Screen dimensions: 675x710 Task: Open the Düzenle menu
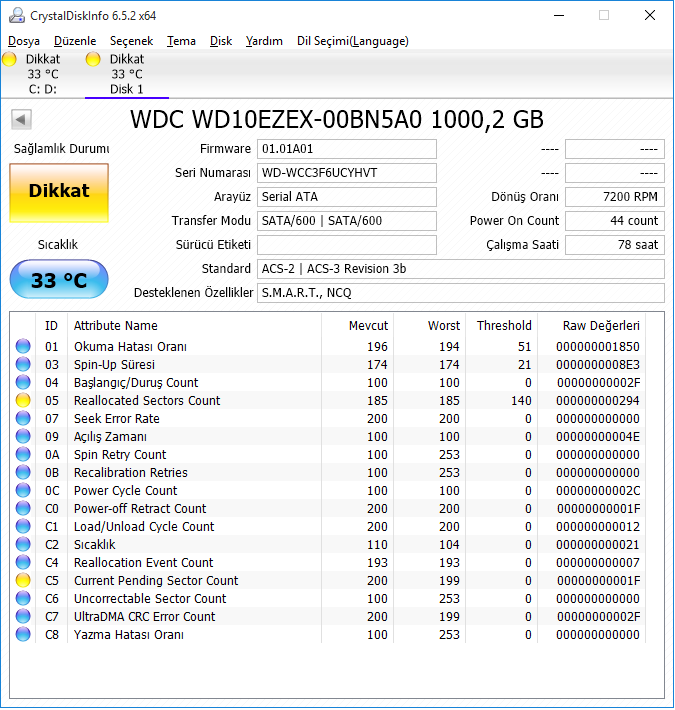click(75, 41)
